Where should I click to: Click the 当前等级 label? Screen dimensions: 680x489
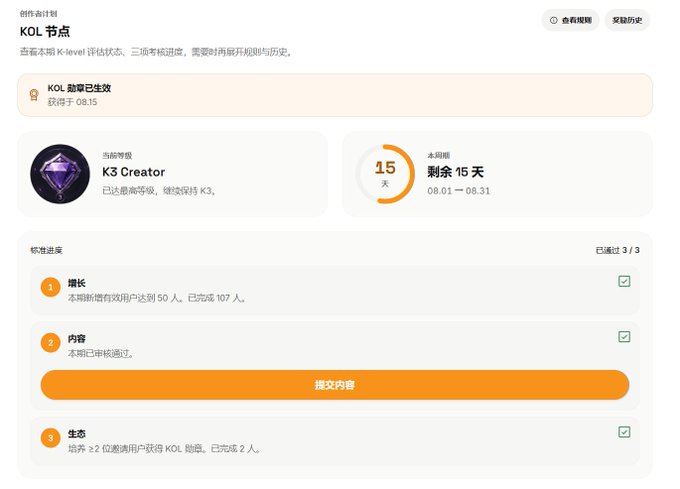pos(117,155)
